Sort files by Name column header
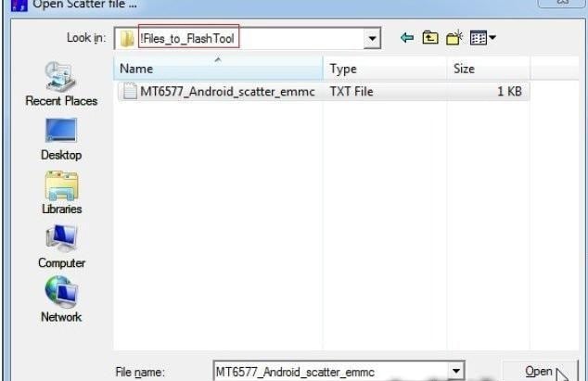The width and height of the screenshot is (588, 381). (x=218, y=69)
